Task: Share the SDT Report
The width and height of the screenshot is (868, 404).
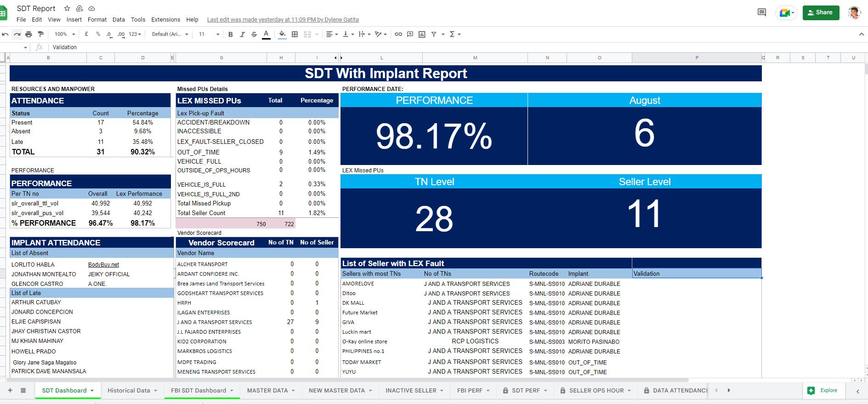Action: click(821, 12)
